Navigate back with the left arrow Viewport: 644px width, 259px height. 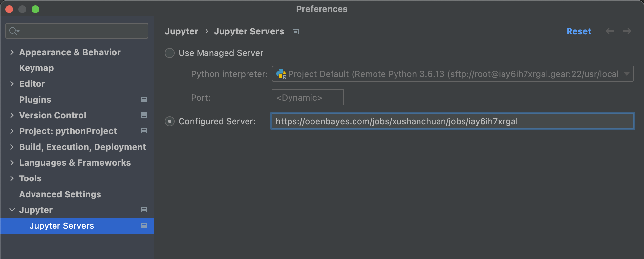(609, 31)
